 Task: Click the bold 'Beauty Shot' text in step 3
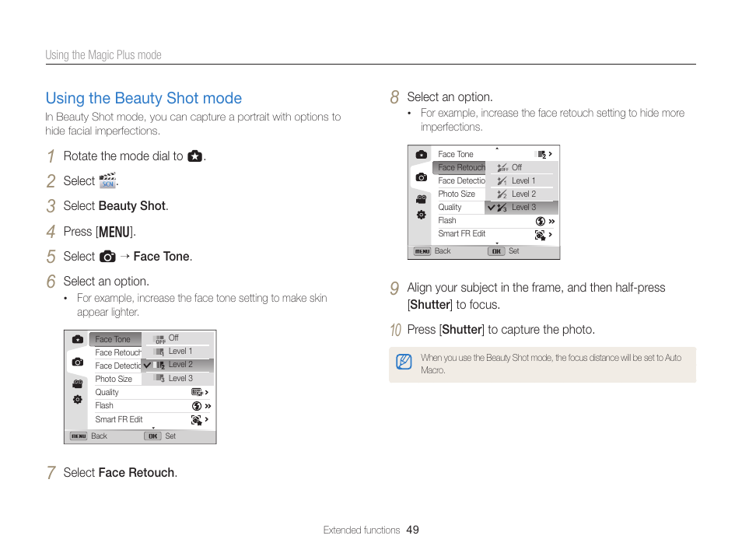(132, 206)
